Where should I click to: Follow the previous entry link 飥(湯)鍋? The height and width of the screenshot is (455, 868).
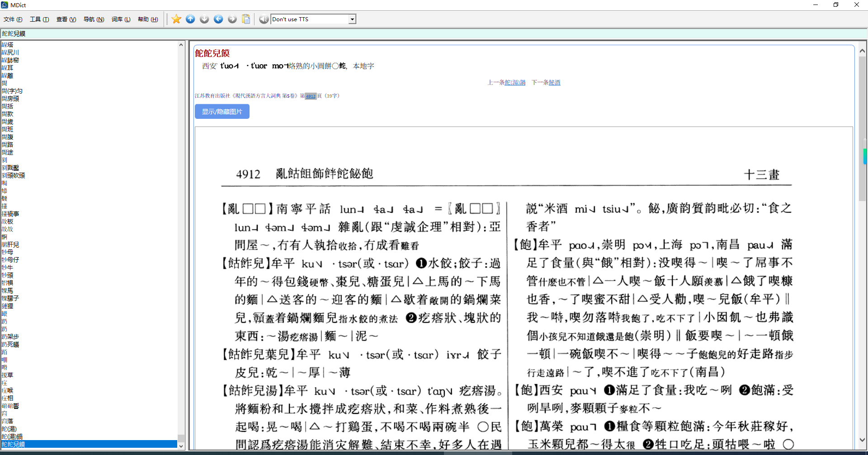click(515, 82)
